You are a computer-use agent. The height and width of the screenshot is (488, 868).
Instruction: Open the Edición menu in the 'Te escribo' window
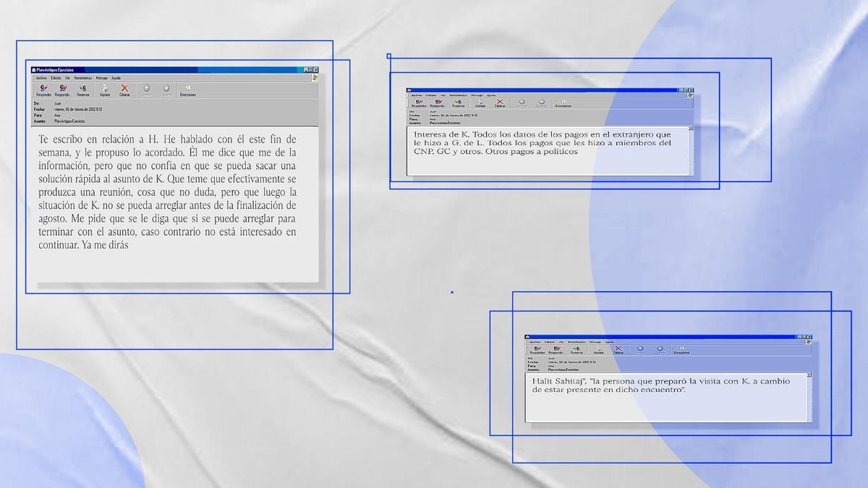(56, 78)
